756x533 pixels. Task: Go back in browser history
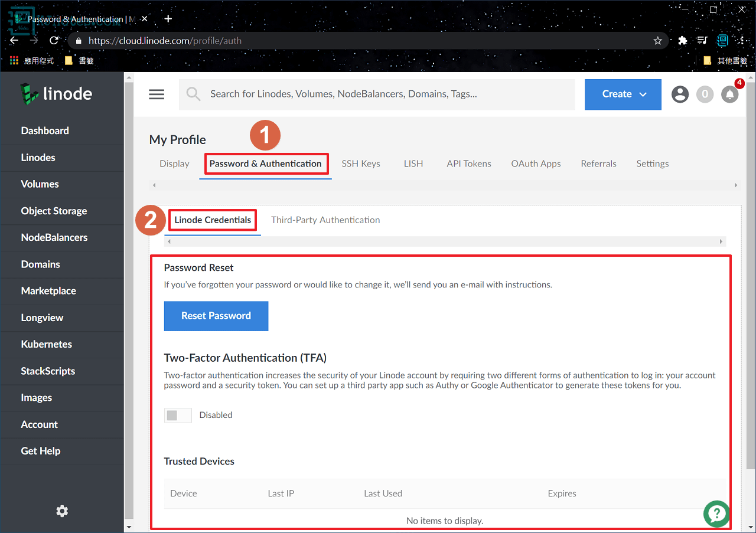click(x=14, y=41)
